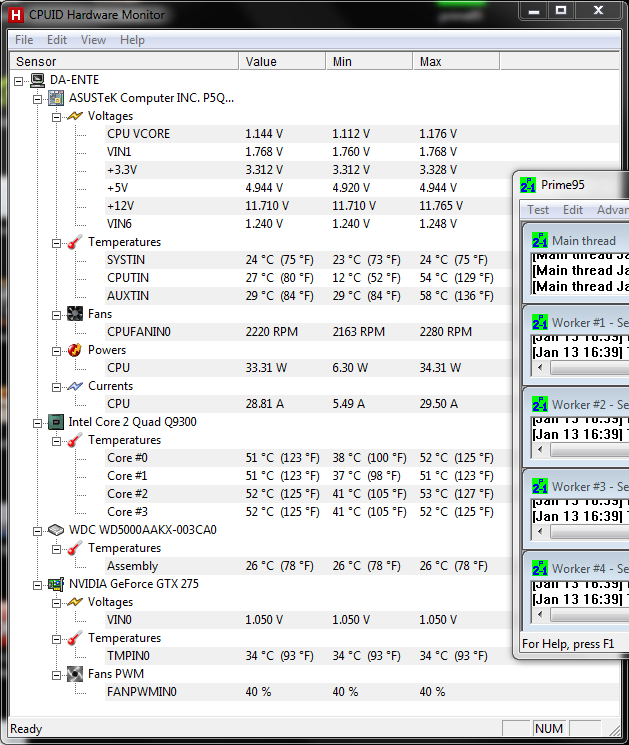Image resolution: width=629 pixels, height=745 pixels.
Task: Collapse the Currents group
Action: (57, 388)
